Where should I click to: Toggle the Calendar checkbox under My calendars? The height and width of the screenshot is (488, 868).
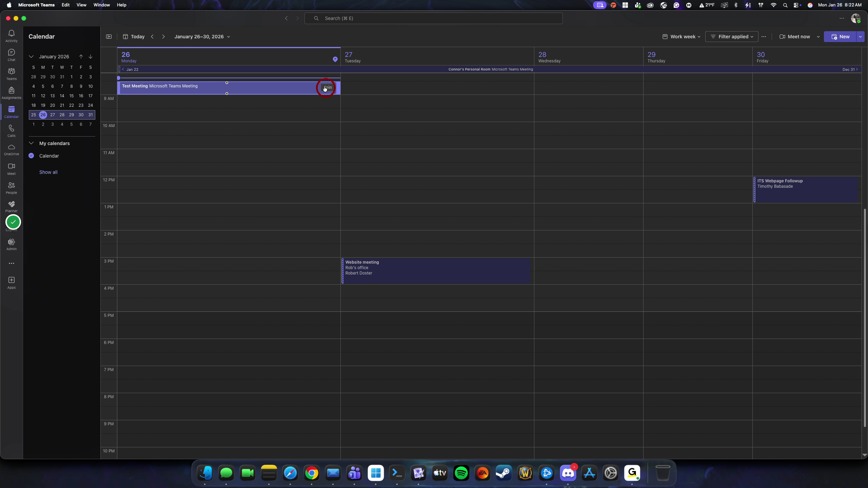point(31,156)
